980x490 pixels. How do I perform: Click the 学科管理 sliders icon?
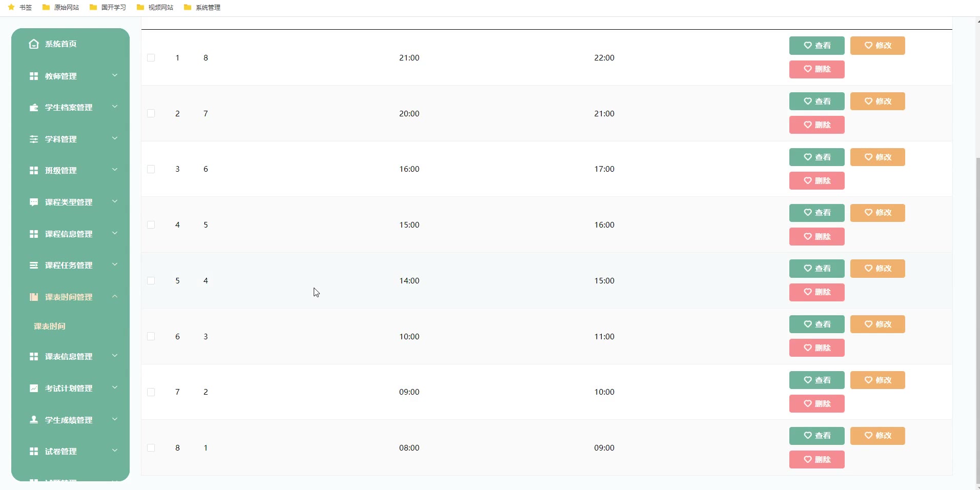click(x=34, y=139)
